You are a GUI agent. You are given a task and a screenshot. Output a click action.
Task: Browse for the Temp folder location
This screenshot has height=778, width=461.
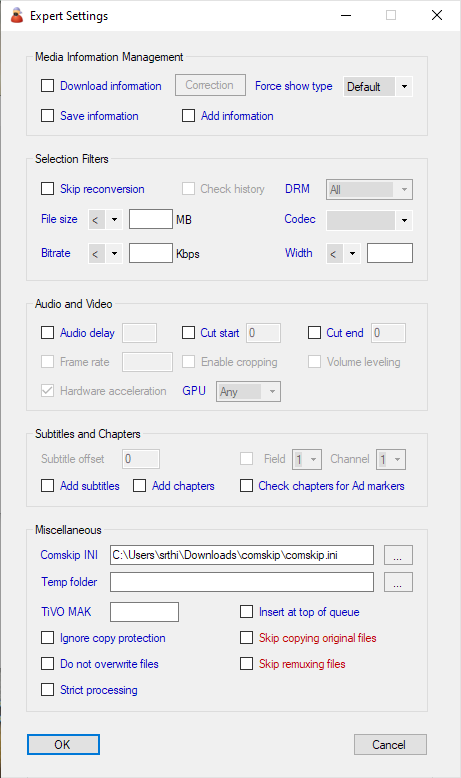pos(398,582)
